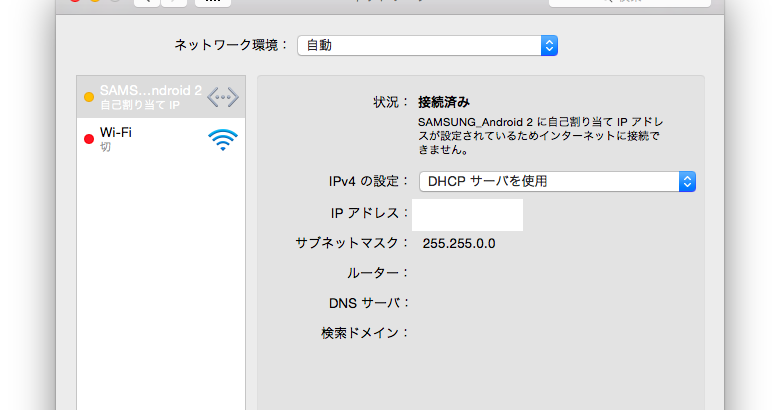Click the 接続済み status text
The width and height of the screenshot is (780, 410).
444,102
